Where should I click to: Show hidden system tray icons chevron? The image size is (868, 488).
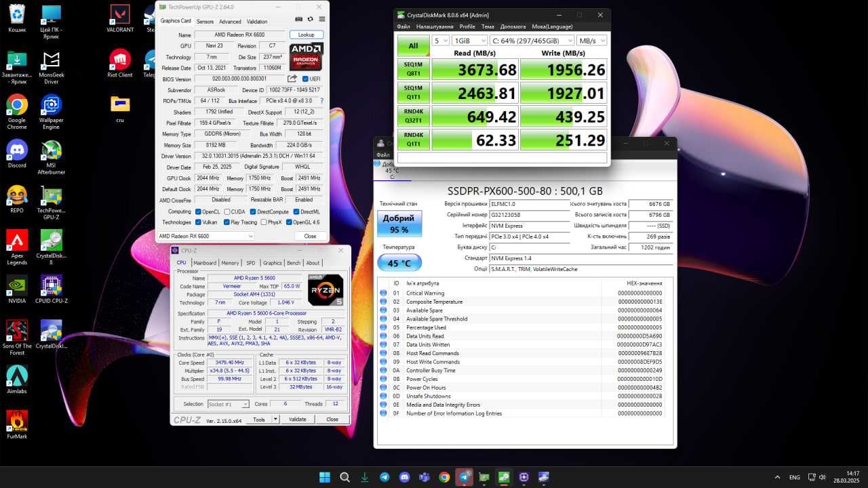click(776, 477)
